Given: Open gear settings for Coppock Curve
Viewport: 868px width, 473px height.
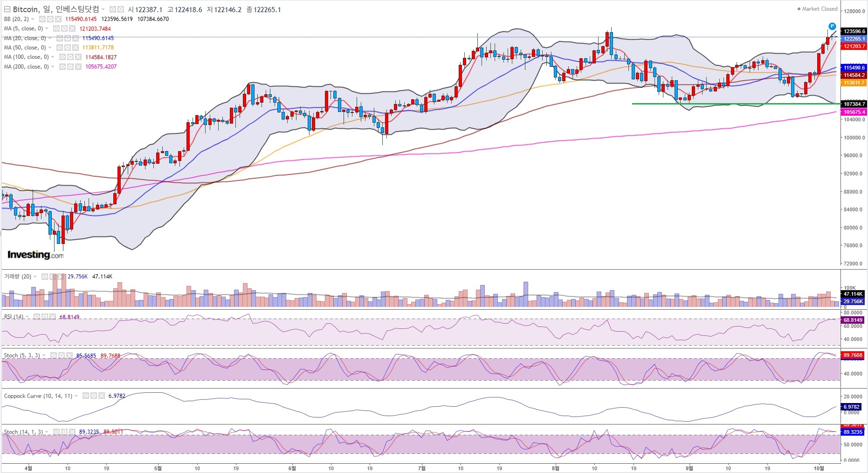Looking at the screenshot, I should pyautogui.click(x=94, y=396).
